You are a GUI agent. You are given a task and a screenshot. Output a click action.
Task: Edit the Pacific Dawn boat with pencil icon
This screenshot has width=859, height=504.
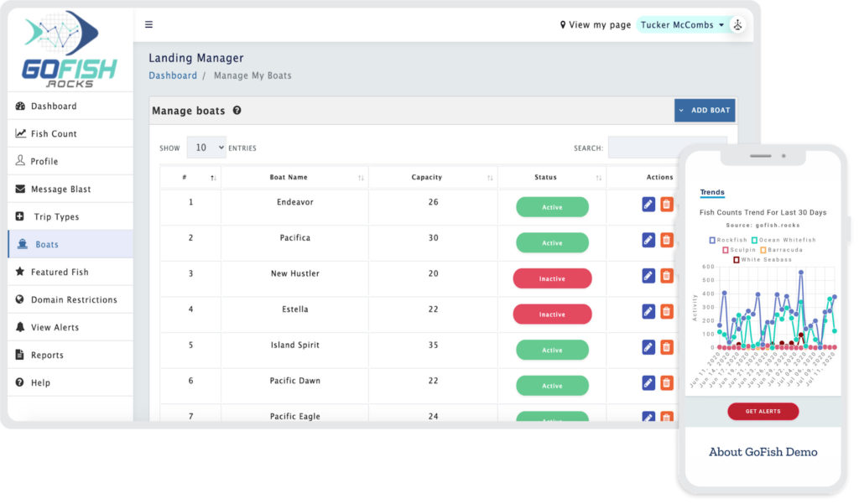point(648,383)
